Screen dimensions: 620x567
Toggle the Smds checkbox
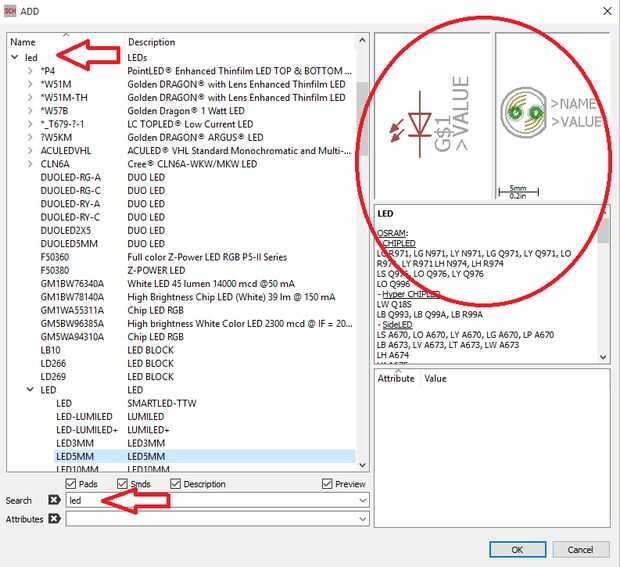[x=122, y=484]
